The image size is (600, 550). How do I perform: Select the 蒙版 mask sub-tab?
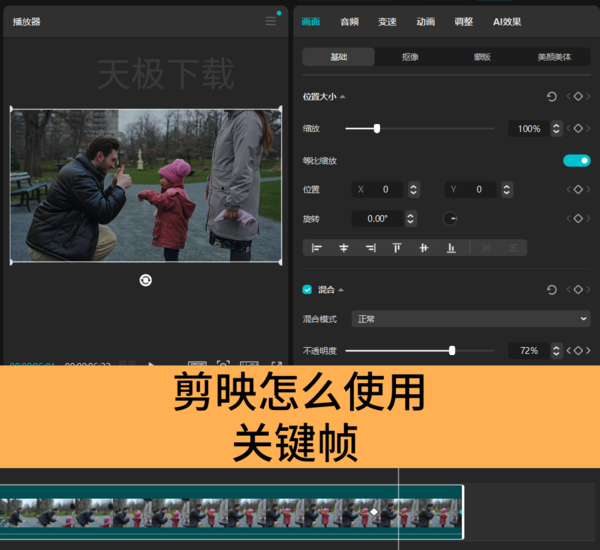(x=482, y=57)
